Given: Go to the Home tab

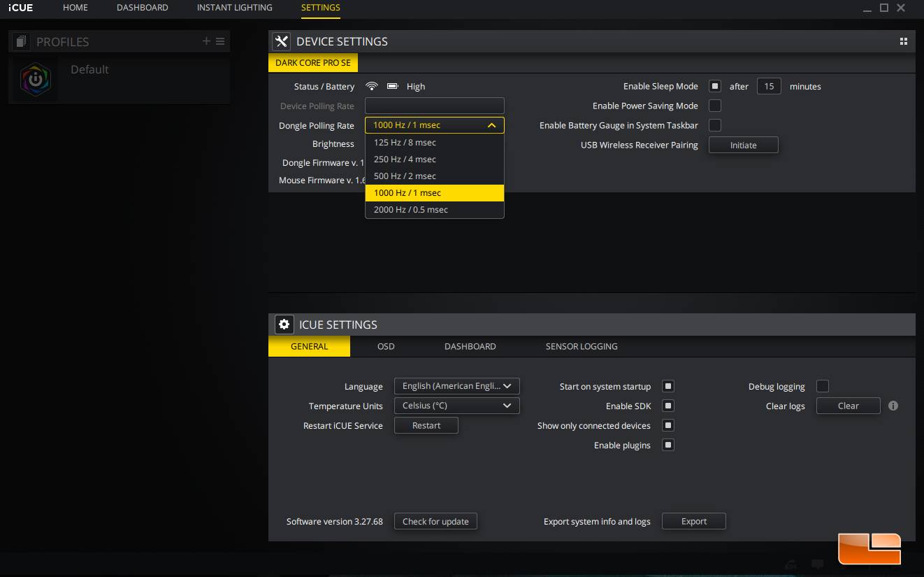Looking at the screenshot, I should [75, 8].
